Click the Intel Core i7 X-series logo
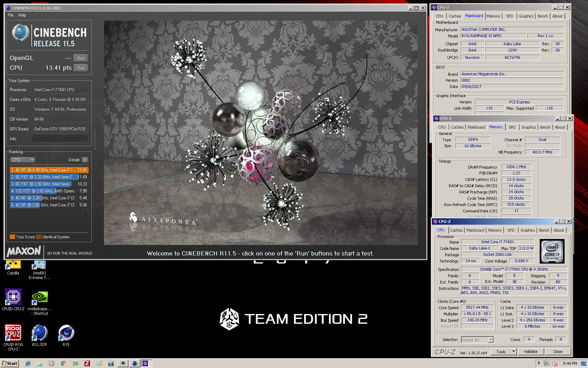 click(552, 251)
